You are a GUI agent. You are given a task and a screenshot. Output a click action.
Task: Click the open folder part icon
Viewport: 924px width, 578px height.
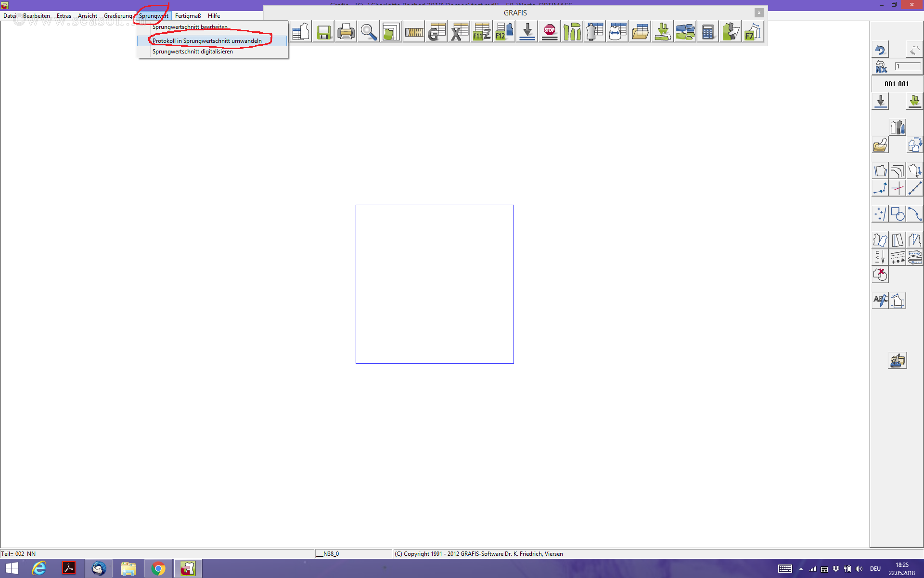click(x=880, y=145)
